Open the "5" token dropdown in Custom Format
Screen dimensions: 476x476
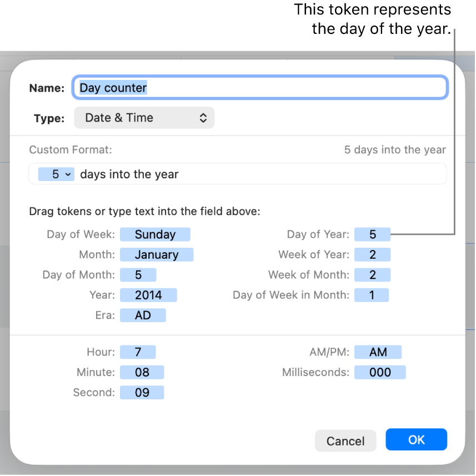(56, 174)
